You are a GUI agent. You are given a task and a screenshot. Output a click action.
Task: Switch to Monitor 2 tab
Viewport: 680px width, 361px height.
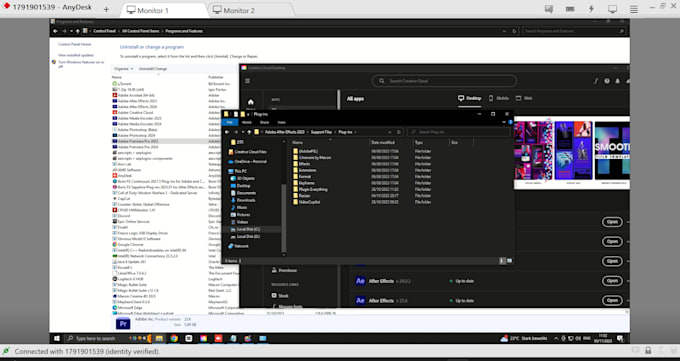[234, 10]
